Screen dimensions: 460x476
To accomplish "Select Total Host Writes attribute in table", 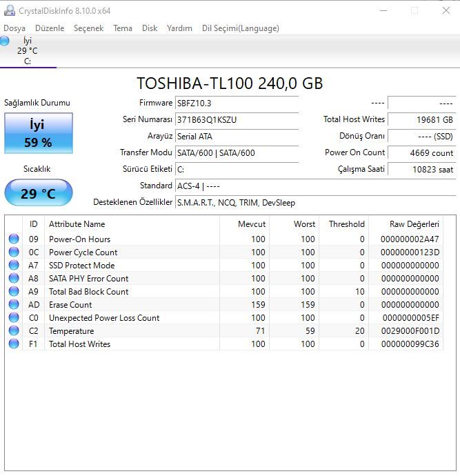I will point(79,344).
